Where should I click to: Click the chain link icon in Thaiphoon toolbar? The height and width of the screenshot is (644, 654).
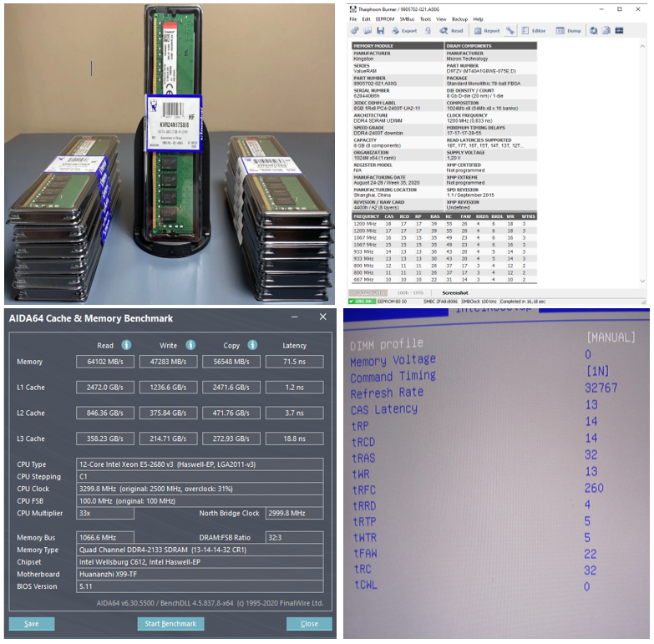tap(354, 30)
